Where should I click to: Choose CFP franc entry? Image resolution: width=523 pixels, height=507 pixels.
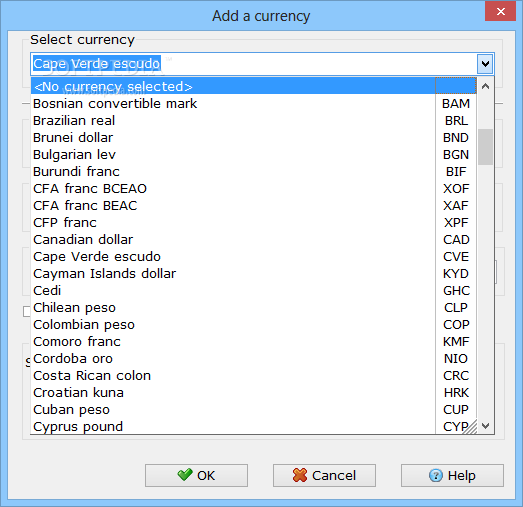coord(253,222)
